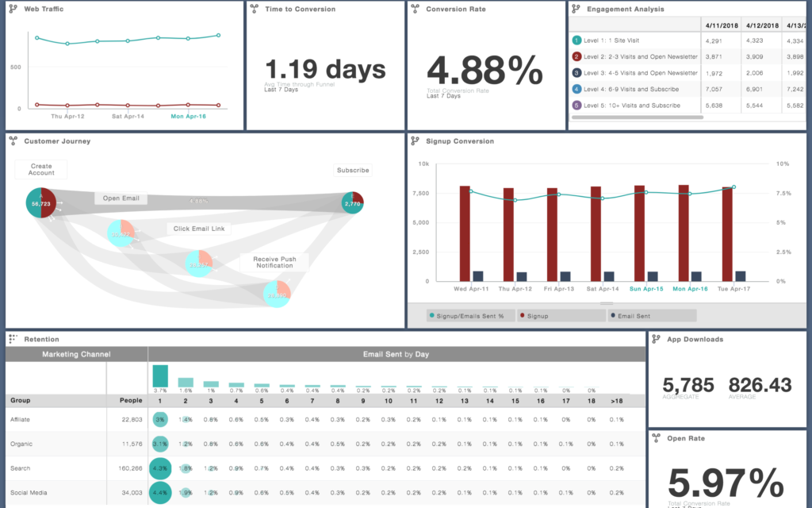Click the Engagement Analysis panel icon
The width and height of the screenshot is (812, 508).
coord(573,9)
